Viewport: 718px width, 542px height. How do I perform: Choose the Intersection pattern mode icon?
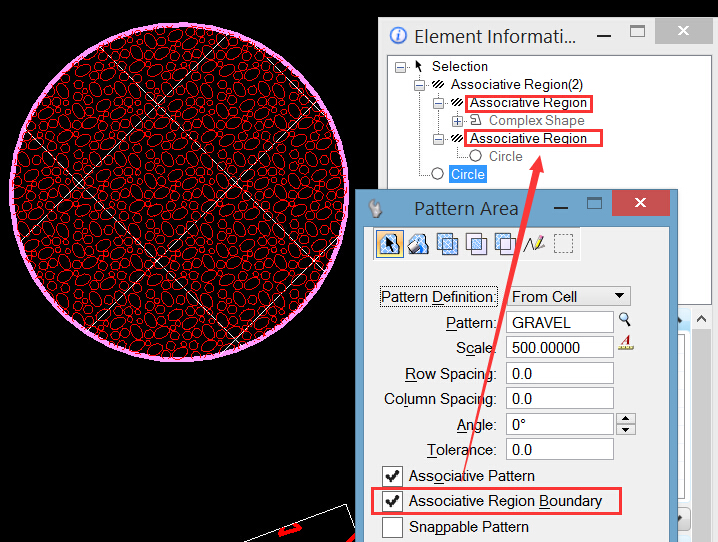476,244
